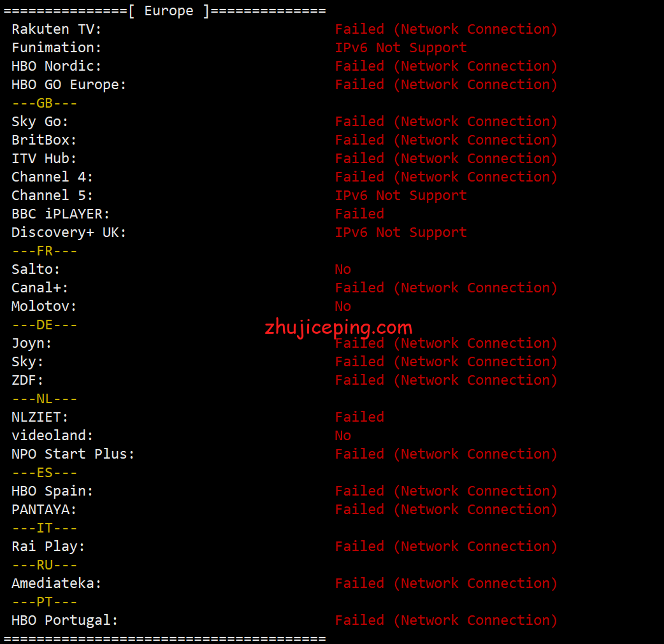Open the zhujiceping.com watermark link

[x=338, y=327]
